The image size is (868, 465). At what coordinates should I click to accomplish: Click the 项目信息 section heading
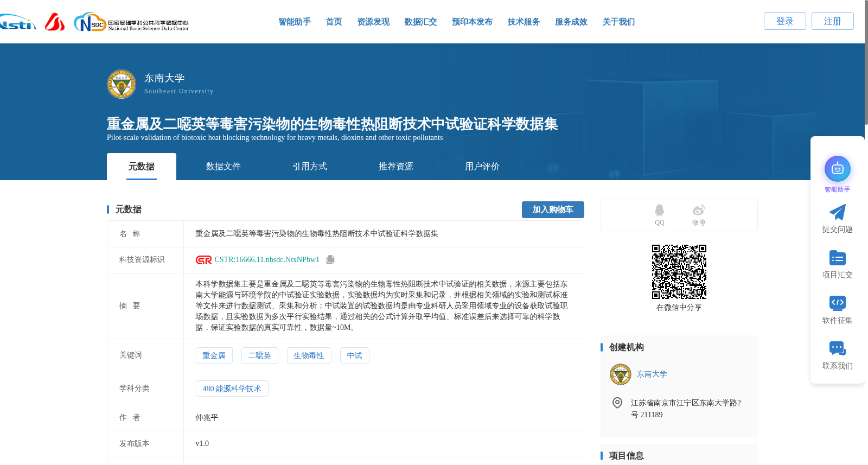626,456
